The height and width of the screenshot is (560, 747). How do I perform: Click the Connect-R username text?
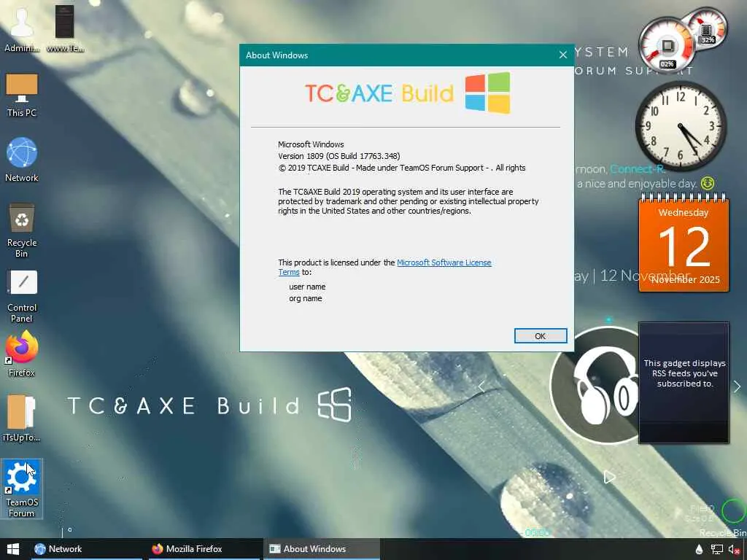(x=637, y=169)
